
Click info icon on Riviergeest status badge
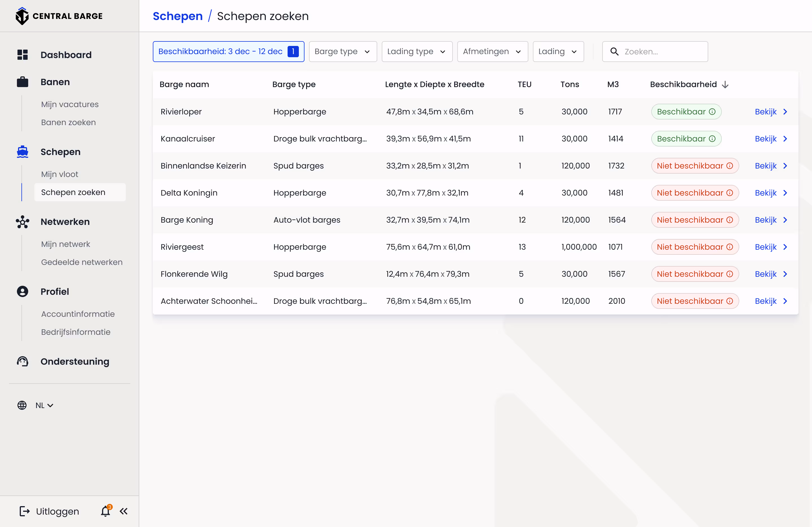tap(729, 247)
